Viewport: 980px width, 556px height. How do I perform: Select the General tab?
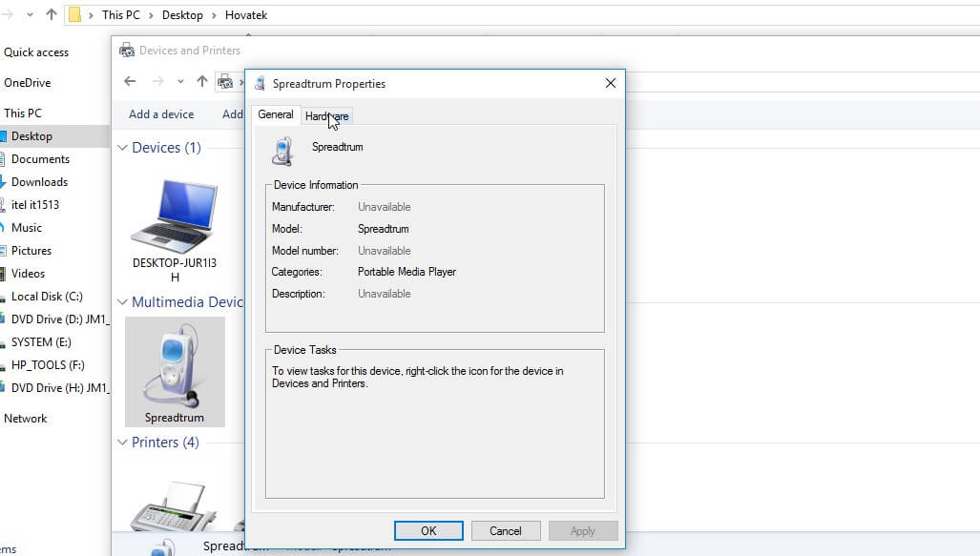click(276, 114)
